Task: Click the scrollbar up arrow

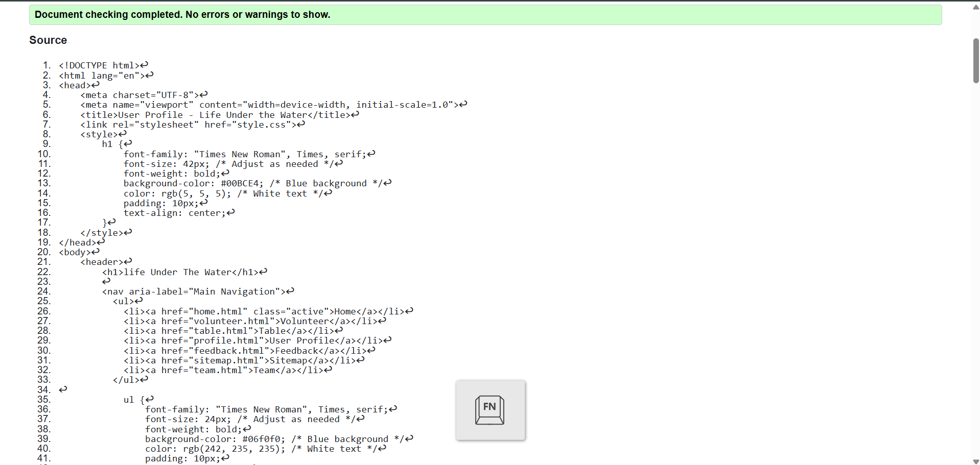Action: (975, 7)
